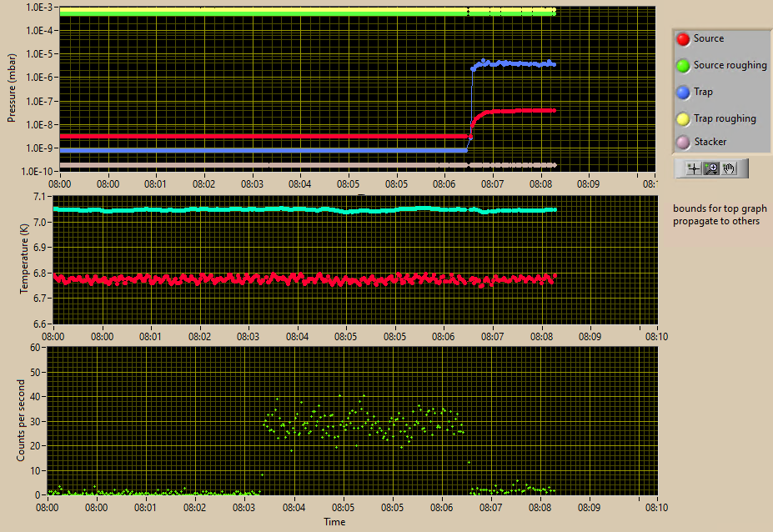
Task: Click "08:09" on the pressure graph time axis
Action: click(x=588, y=184)
